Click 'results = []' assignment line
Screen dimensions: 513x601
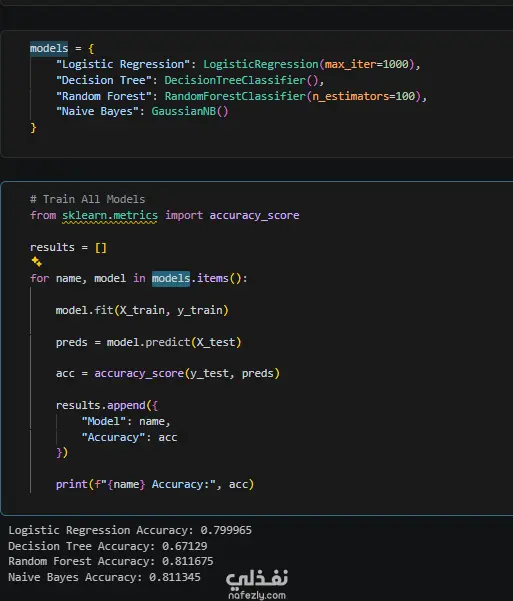tap(68, 247)
